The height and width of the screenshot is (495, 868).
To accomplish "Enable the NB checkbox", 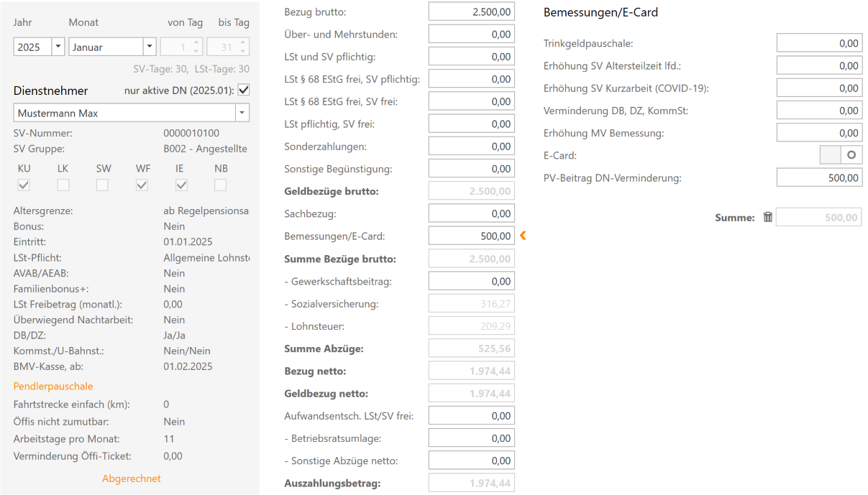I will tap(220, 185).
